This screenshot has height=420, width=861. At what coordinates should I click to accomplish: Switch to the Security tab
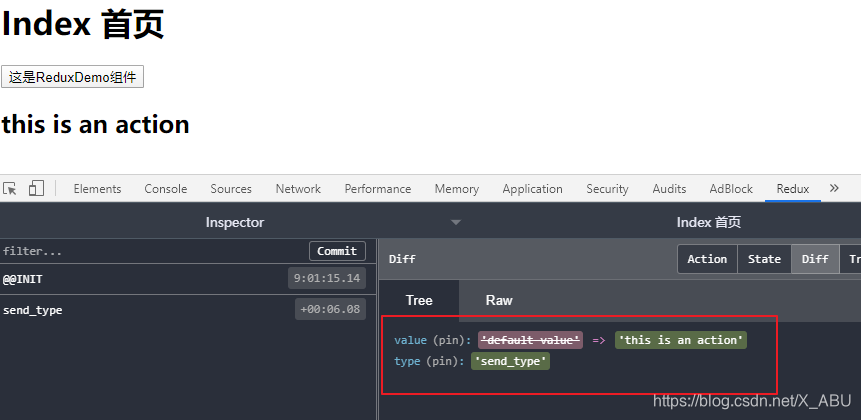[607, 189]
